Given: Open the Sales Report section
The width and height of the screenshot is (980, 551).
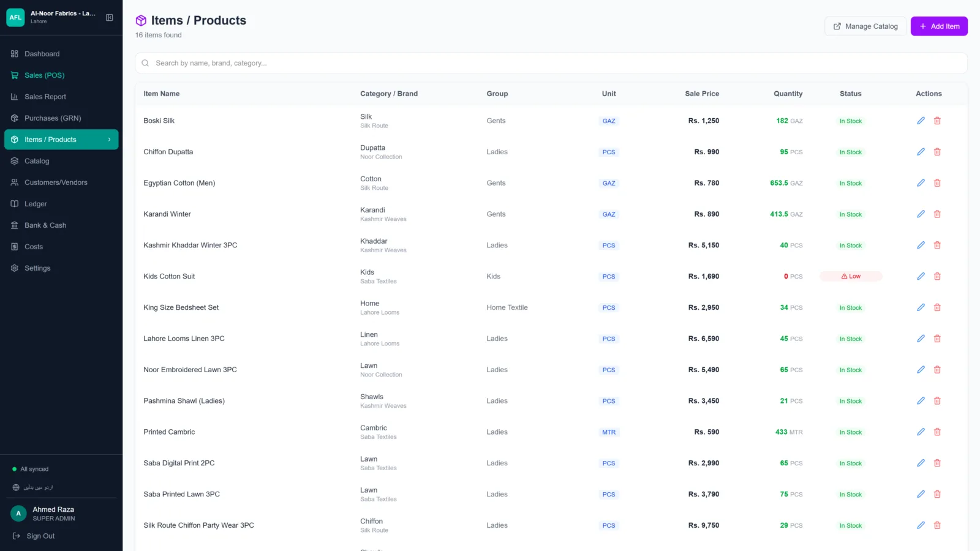Looking at the screenshot, I should point(61,97).
